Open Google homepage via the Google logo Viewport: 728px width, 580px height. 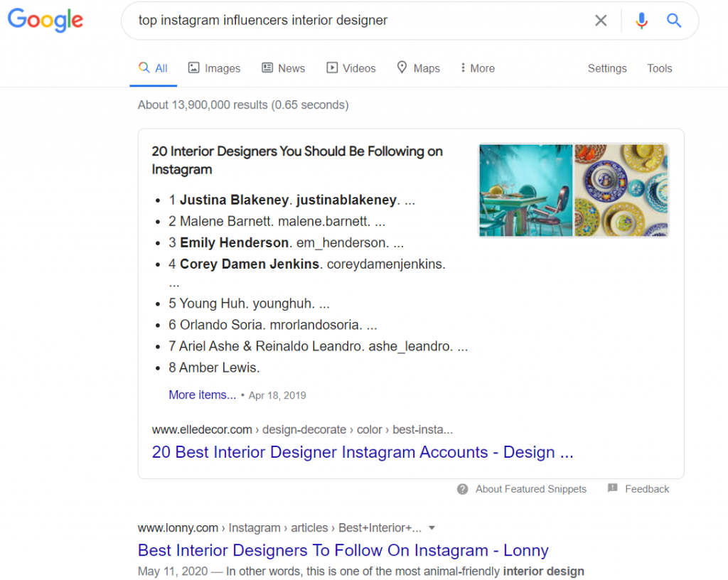pyautogui.click(x=45, y=20)
